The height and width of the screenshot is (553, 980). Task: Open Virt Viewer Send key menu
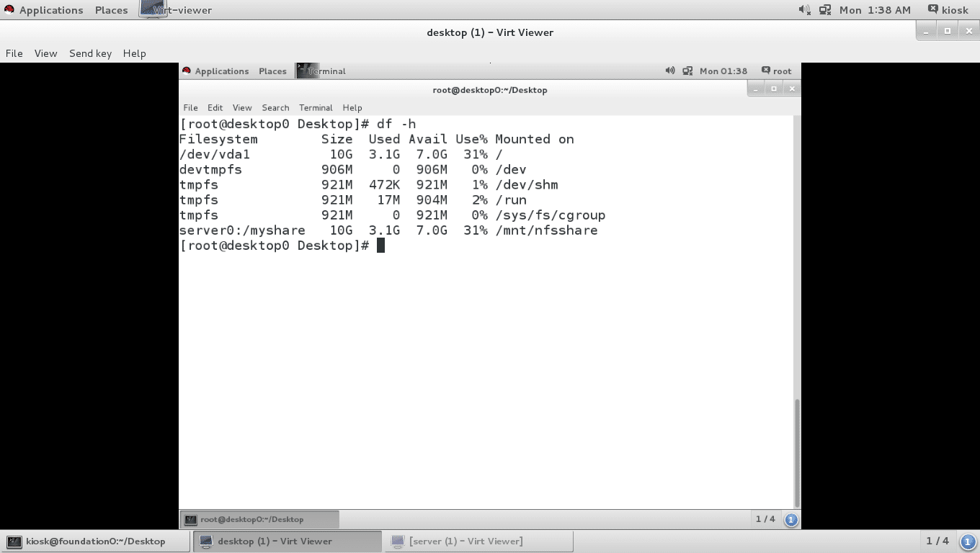coord(90,53)
